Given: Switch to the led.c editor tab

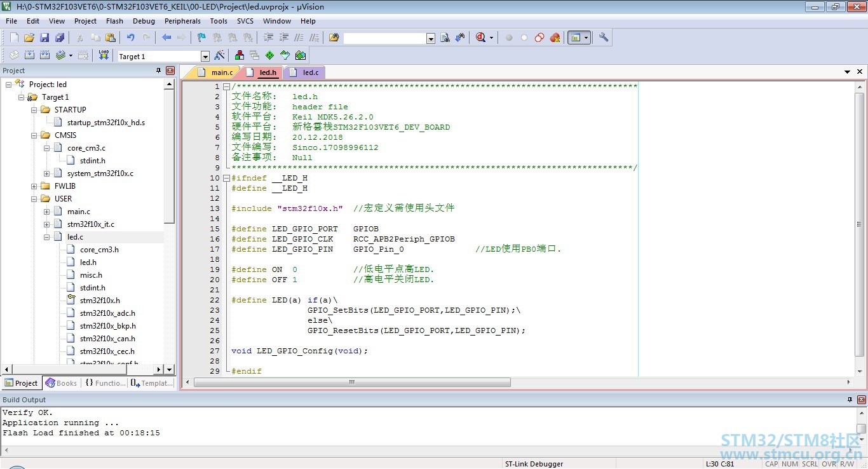Looking at the screenshot, I should (304, 72).
